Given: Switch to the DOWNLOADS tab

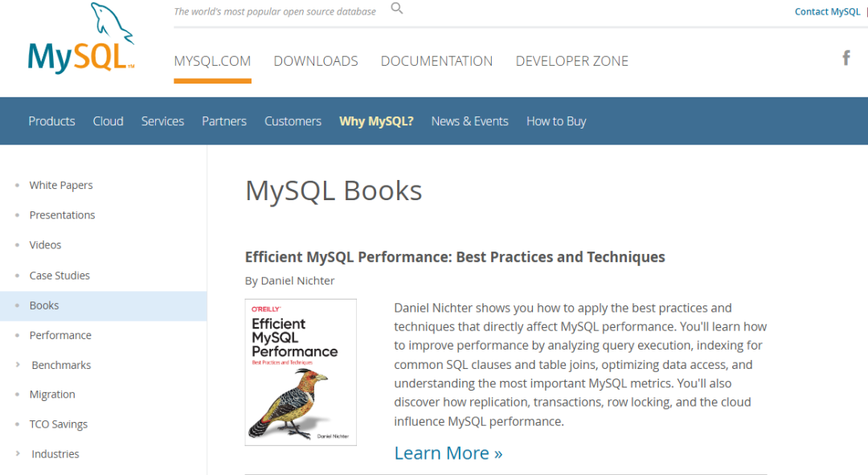Looking at the screenshot, I should pos(316,61).
